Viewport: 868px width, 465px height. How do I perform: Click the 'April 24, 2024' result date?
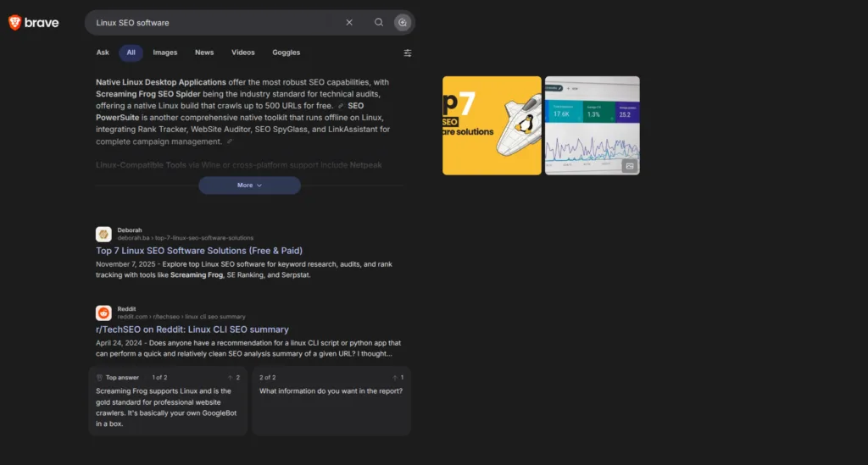[x=119, y=343]
